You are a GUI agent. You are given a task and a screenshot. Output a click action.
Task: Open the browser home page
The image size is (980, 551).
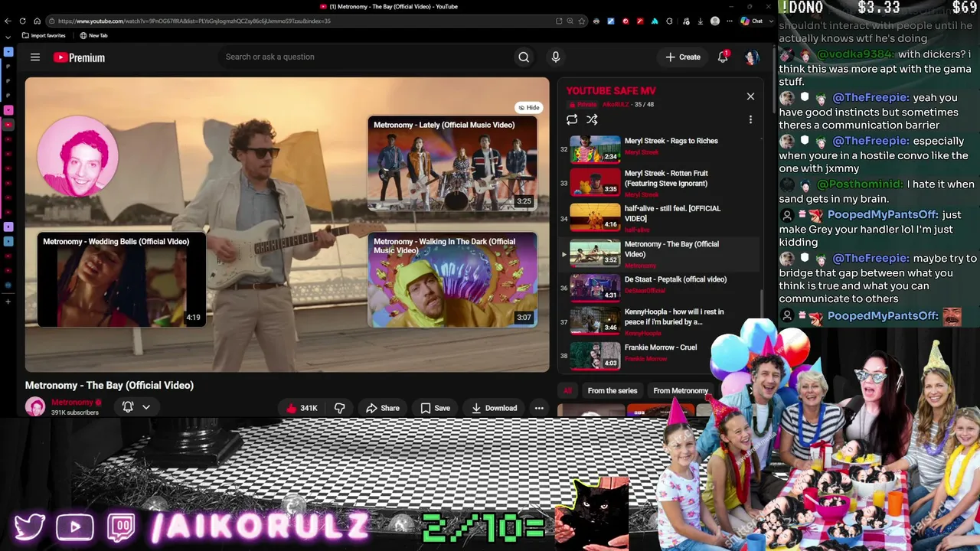coord(36,21)
